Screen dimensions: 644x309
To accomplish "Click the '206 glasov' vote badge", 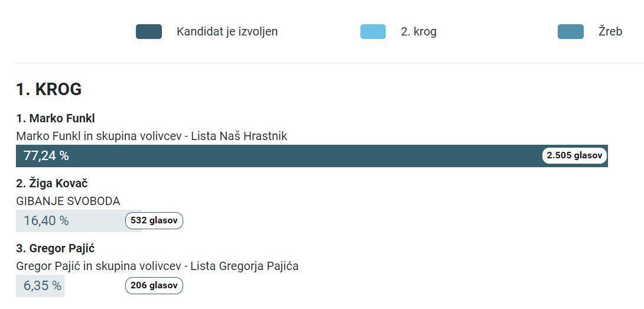I will pos(154,285).
